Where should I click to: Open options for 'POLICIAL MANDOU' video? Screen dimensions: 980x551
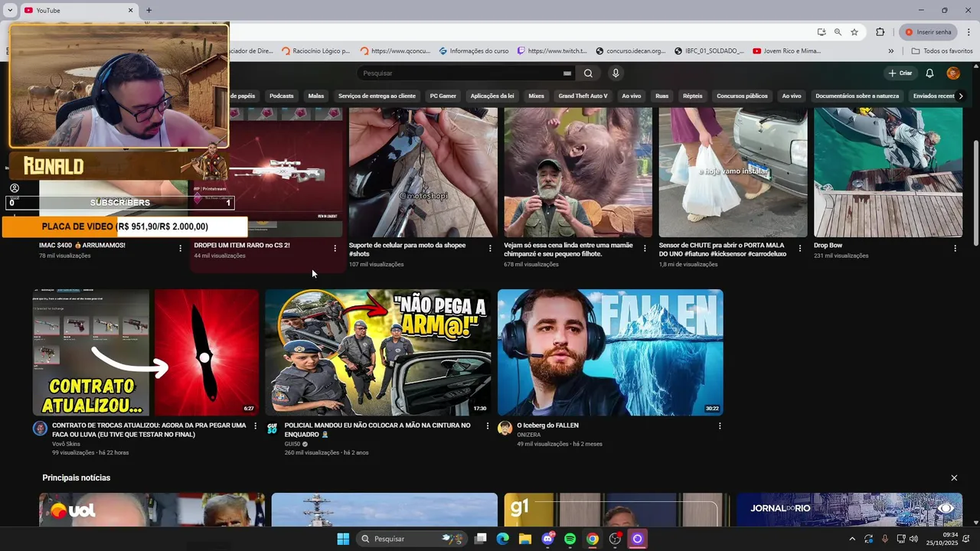488,425
